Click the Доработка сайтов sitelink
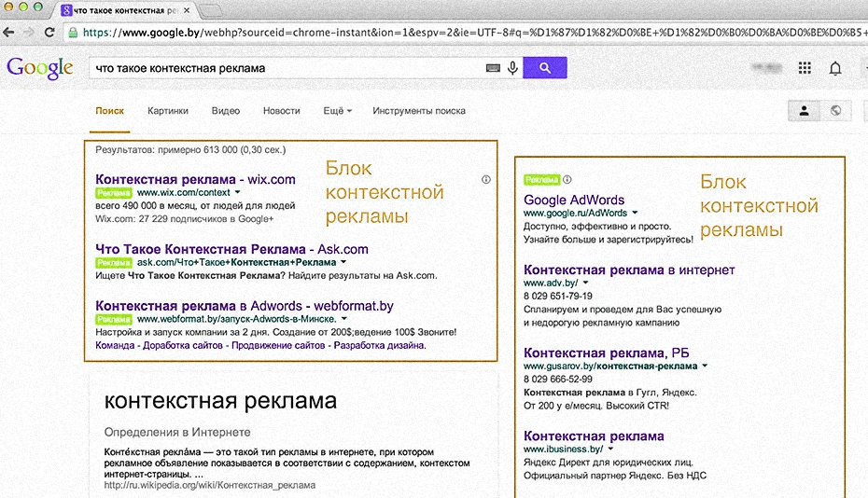 coord(183,345)
